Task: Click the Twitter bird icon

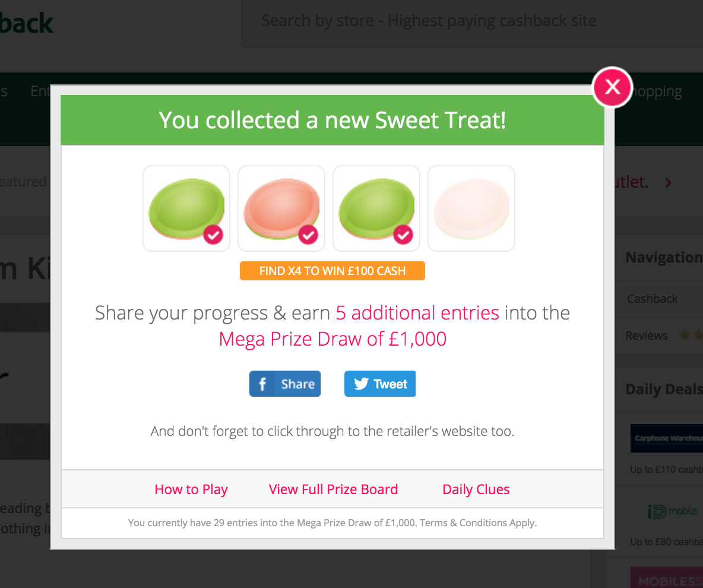Action: click(x=361, y=384)
